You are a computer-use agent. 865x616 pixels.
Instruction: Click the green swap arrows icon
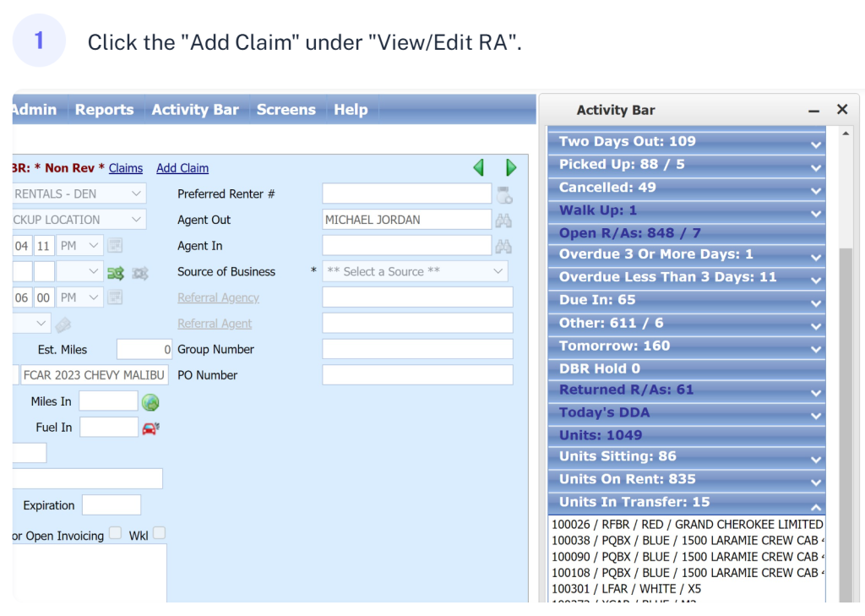[x=115, y=273]
